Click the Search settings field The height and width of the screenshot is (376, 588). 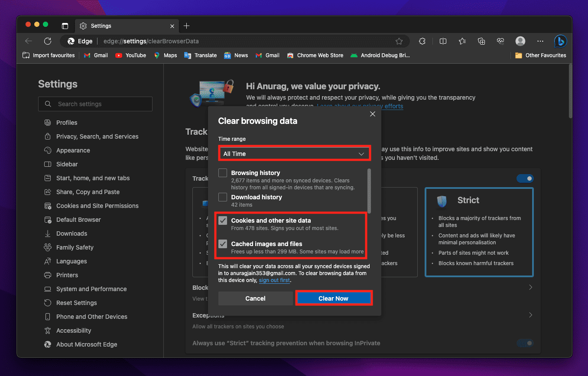(x=95, y=104)
